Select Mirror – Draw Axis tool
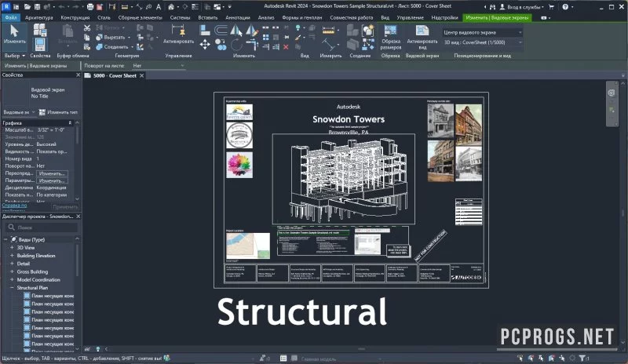 [x=251, y=31]
